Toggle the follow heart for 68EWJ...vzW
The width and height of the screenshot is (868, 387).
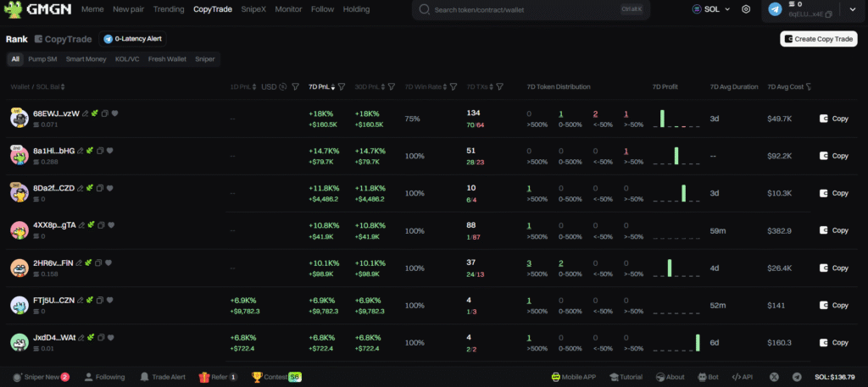pyautogui.click(x=114, y=113)
